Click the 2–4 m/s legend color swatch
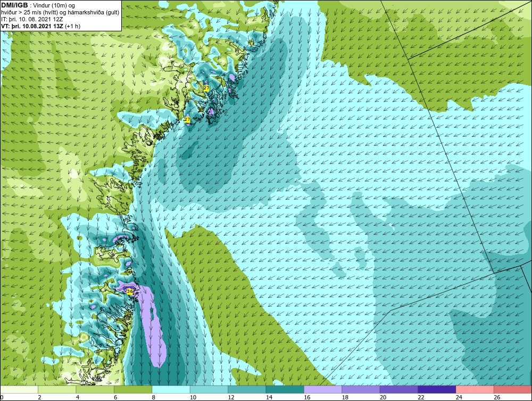 (57, 389)
